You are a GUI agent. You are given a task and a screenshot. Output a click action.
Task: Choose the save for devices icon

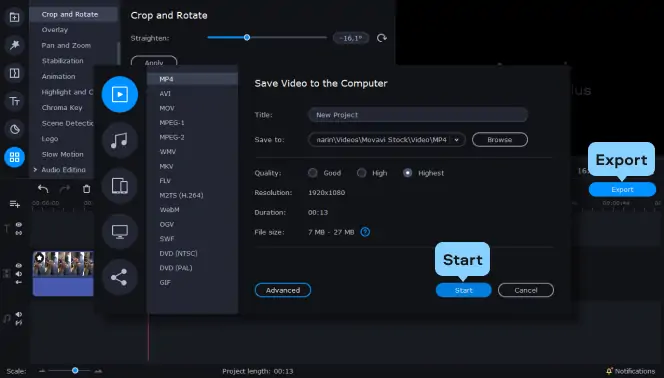click(120, 186)
